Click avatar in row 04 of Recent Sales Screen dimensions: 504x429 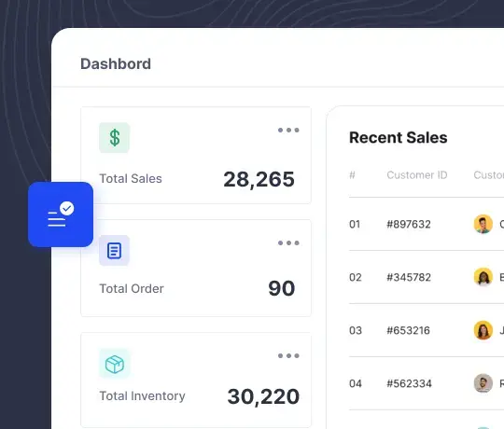483,383
